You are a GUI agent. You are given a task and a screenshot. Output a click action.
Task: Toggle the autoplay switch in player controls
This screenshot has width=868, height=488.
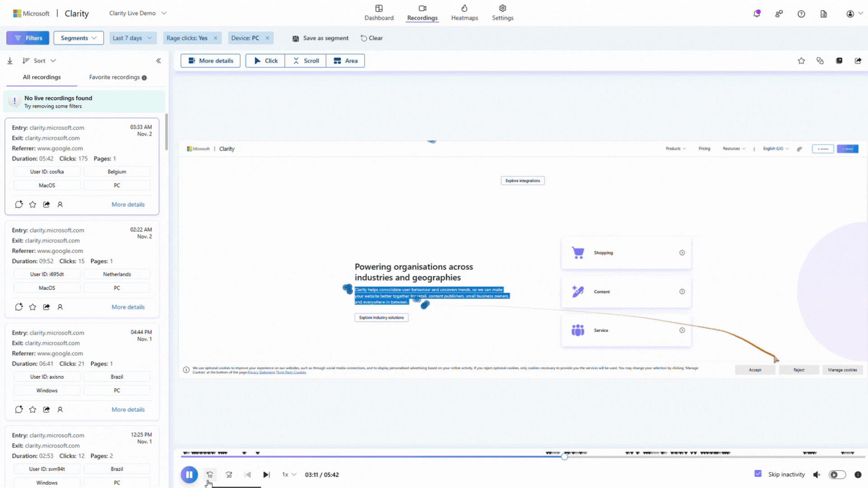pyautogui.click(x=837, y=474)
